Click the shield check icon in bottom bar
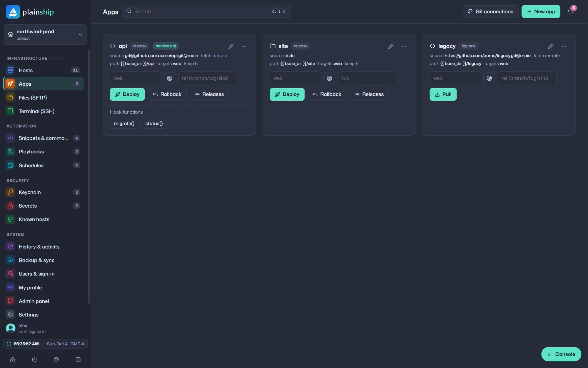588x368 pixels. tap(34, 360)
